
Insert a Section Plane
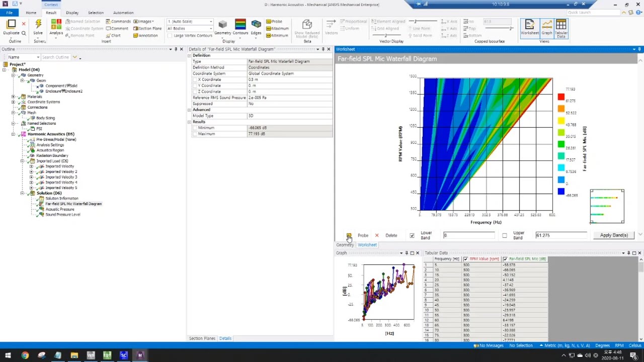[147, 29]
